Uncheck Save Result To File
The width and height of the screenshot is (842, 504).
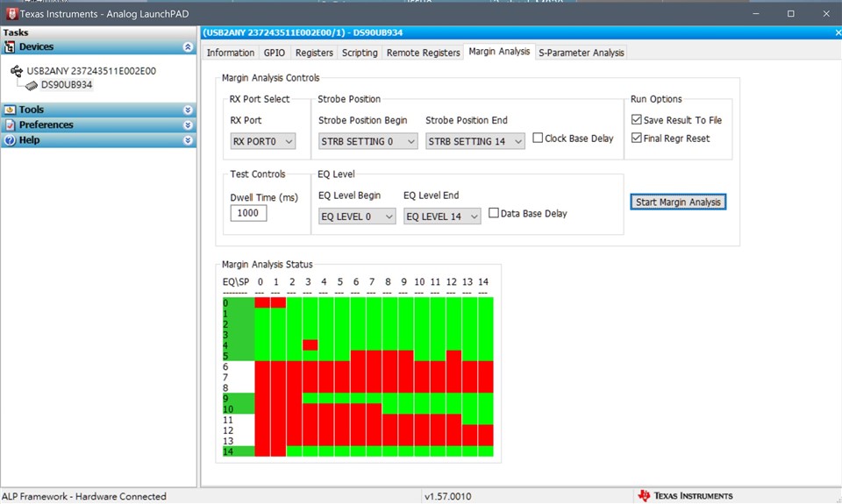point(637,120)
